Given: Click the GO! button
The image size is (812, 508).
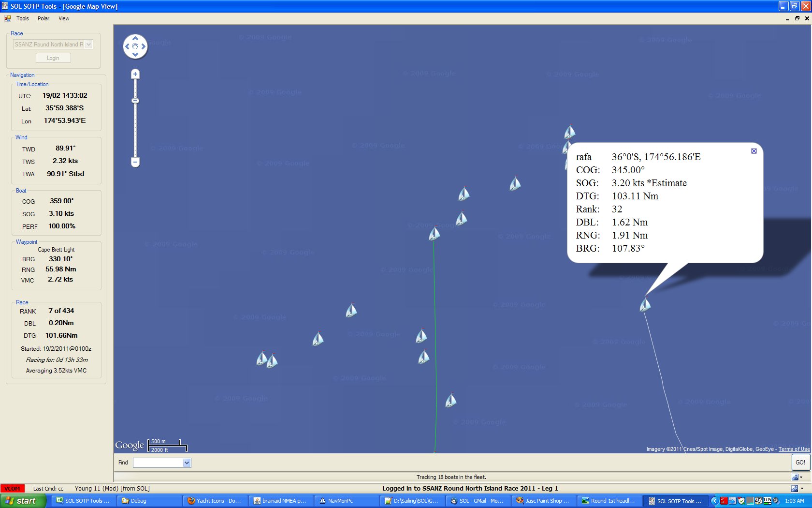Looking at the screenshot, I should [x=800, y=463].
